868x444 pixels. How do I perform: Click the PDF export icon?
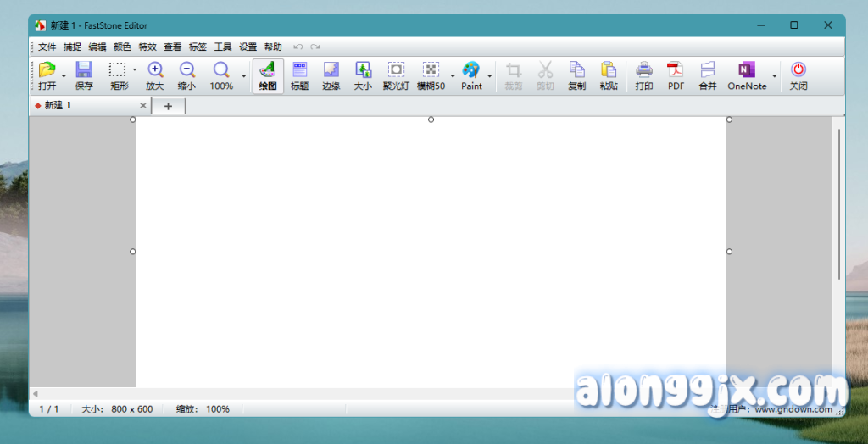click(x=676, y=75)
